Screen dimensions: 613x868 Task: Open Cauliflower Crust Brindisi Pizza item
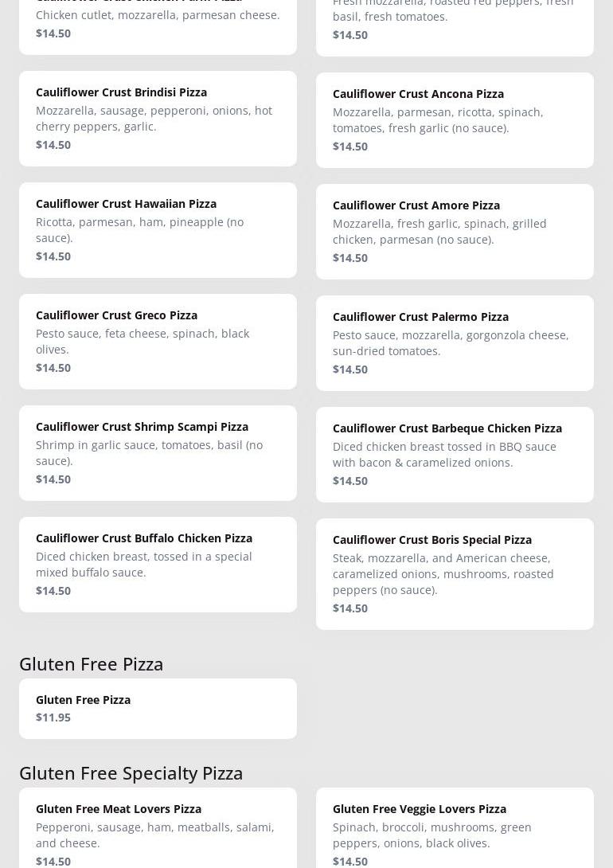(158, 118)
